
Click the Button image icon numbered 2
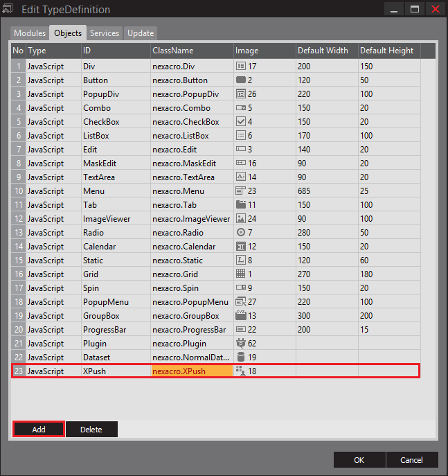pos(240,80)
